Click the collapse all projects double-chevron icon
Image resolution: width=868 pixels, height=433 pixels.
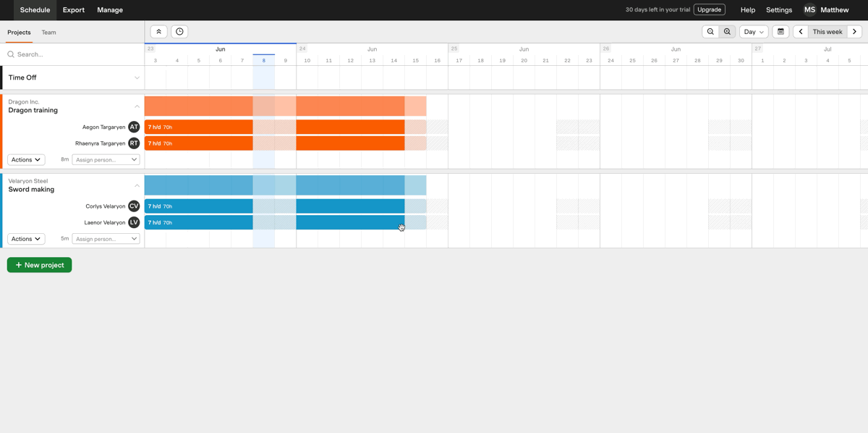coord(158,32)
